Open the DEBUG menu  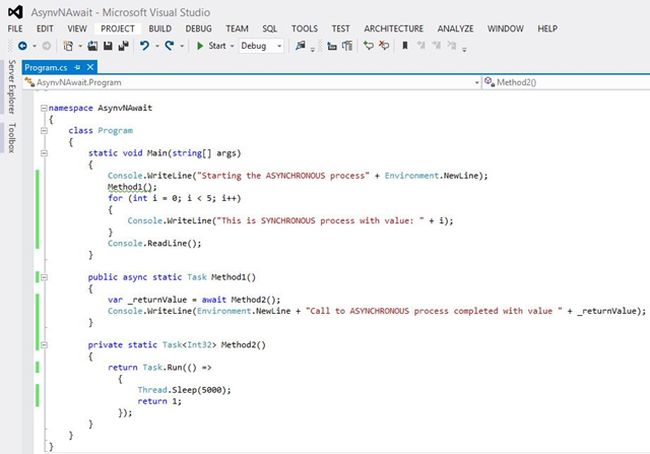[x=199, y=29]
